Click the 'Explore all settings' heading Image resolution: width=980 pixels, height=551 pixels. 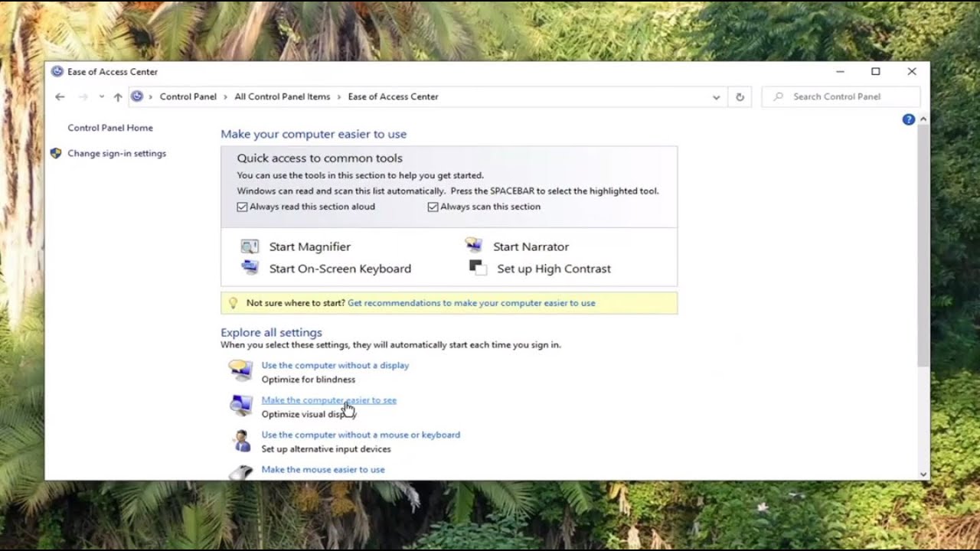coord(271,332)
